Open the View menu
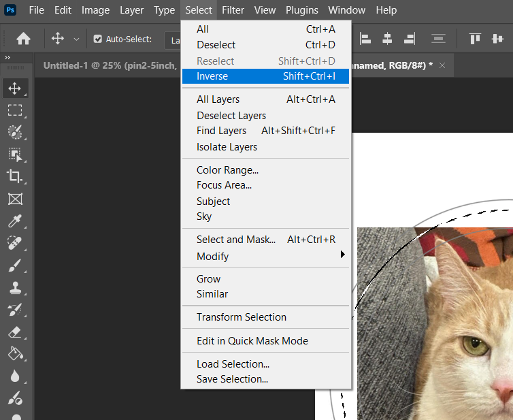The height and width of the screenshot is (420, 513). coord(265,10)
